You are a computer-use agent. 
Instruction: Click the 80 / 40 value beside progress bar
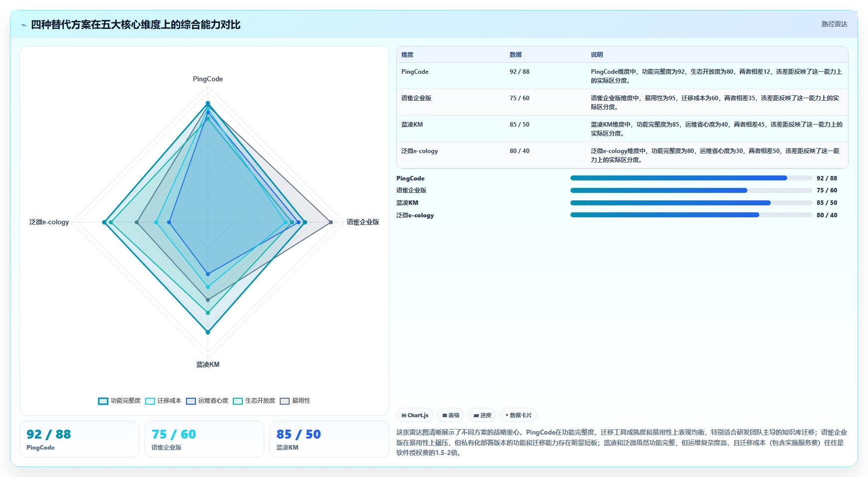[x=827, y=215]
